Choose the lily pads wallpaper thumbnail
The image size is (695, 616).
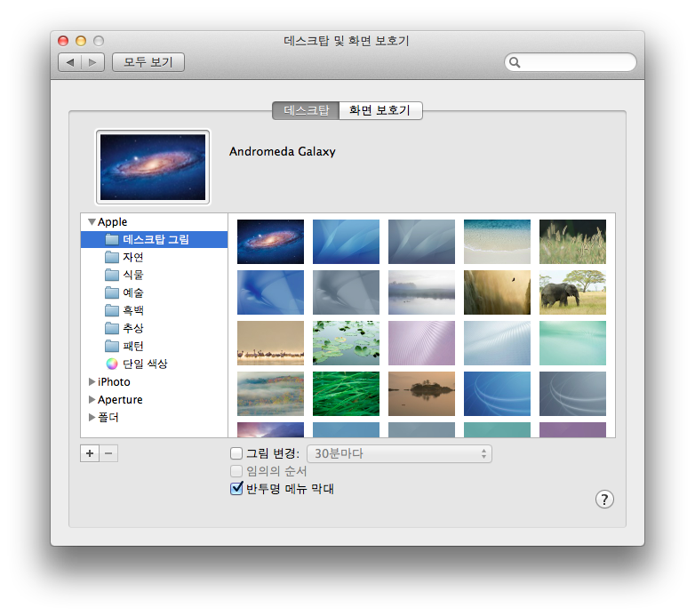[x=347, y=343]
